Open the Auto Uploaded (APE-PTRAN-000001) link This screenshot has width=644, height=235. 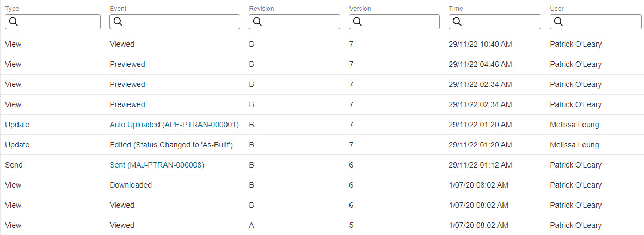[x=174, y=125]
